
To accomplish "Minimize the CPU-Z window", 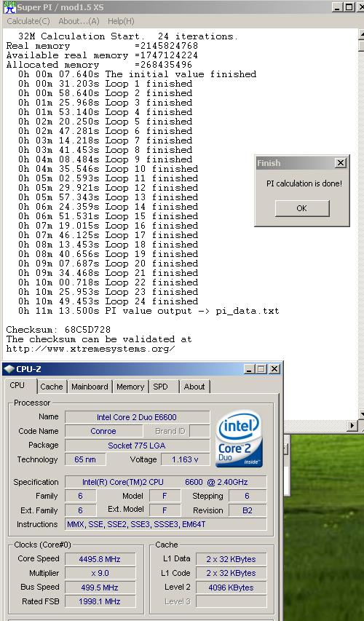I will (x=249, y=369).
